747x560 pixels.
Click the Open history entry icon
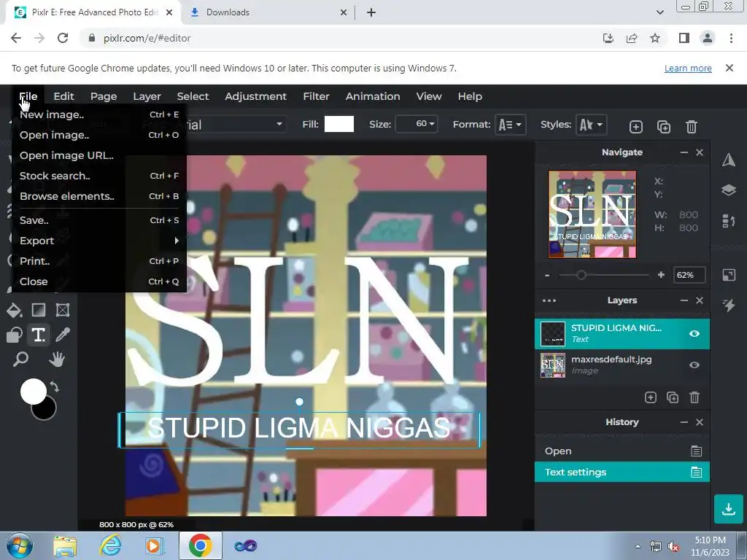click(696, 451)
